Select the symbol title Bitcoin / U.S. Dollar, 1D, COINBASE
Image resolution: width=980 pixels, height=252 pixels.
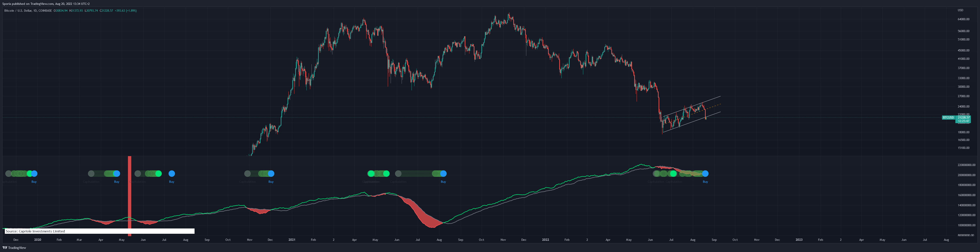point(28,11)
